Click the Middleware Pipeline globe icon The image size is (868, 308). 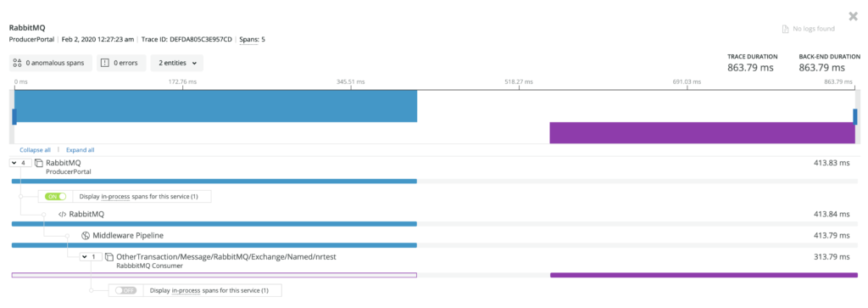(86, 235)
